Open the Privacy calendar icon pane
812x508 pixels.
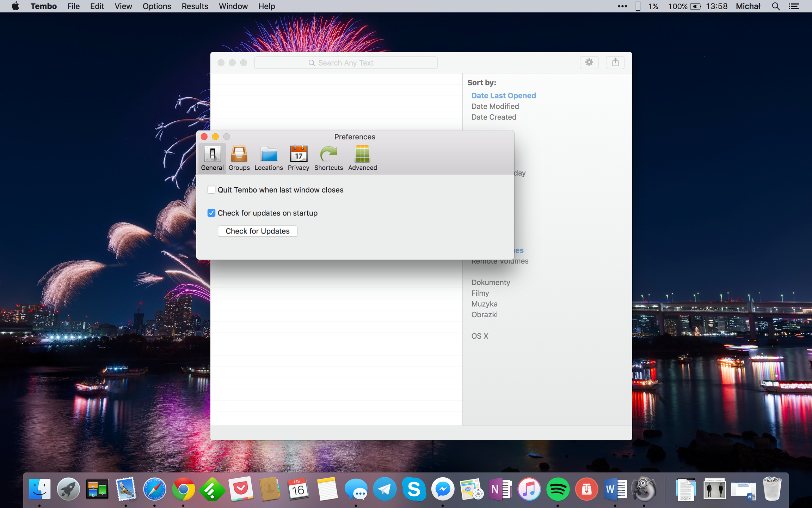[x=298, y=158]
